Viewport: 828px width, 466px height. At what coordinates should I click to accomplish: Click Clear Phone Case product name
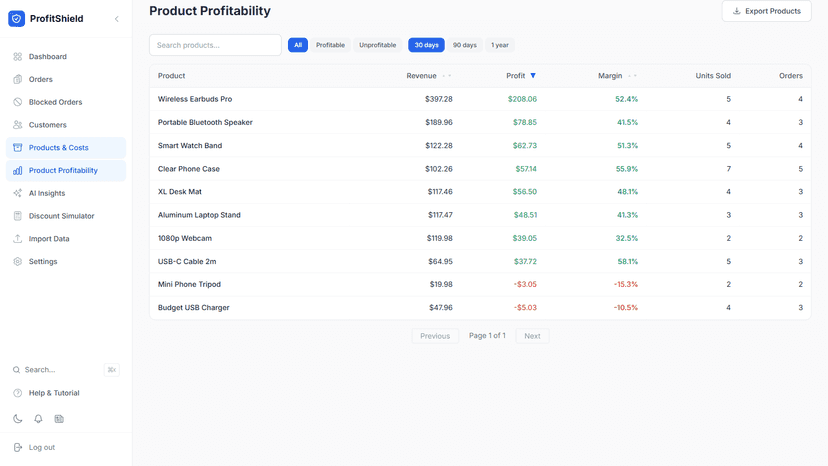tap(189, 169)
